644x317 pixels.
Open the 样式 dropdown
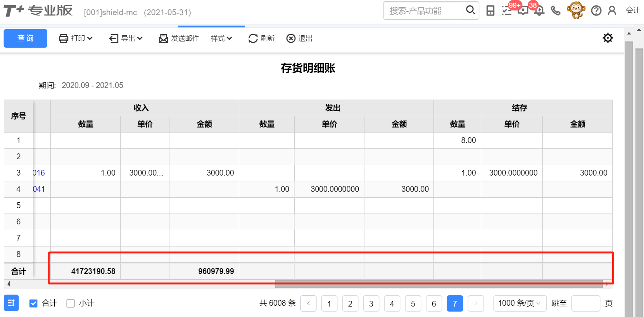pos(221,38)
